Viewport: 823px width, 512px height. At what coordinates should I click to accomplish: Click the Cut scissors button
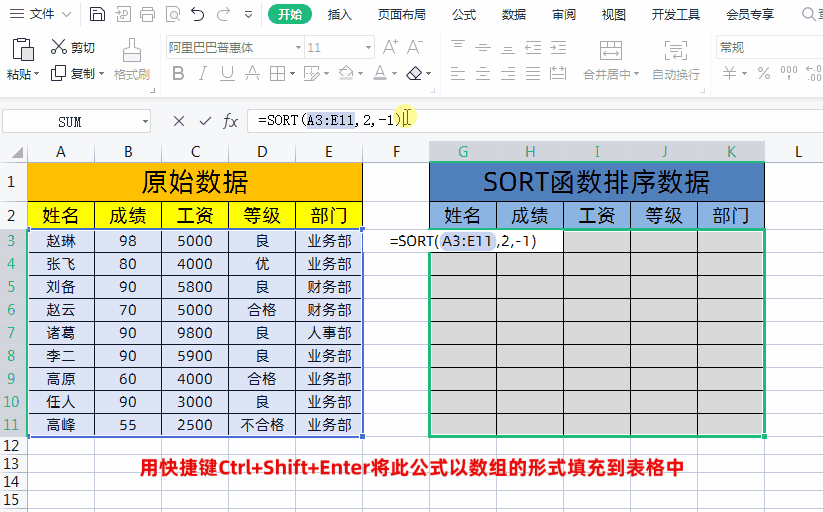click(x=73, y=47)
